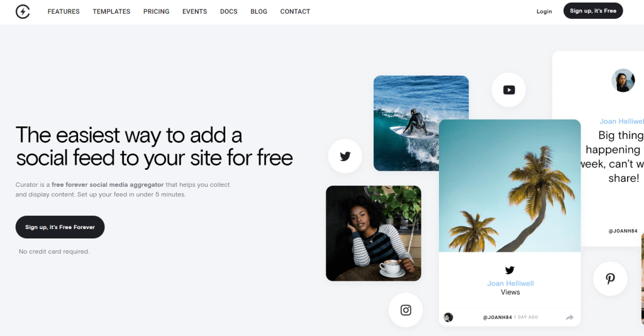Click small avatar next to @JOANH84
The height and width of the screenshot is (336, 644).
(448, 317)
